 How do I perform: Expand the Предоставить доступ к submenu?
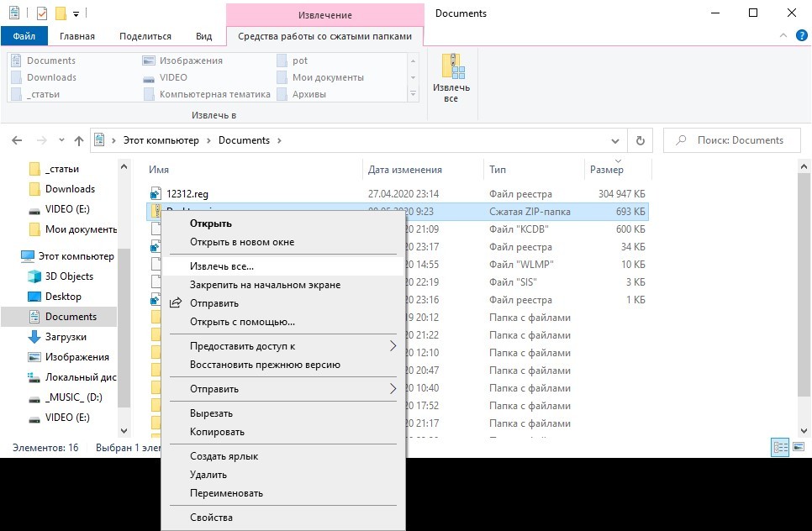(x=282, y=346)
